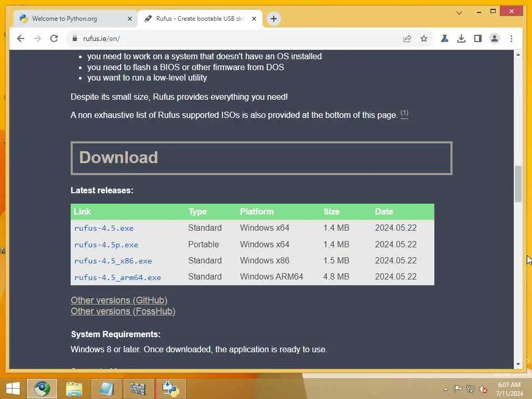The image size is (532, 399).
Task: Open the Action Center flag icon
Action: point(458,389)
